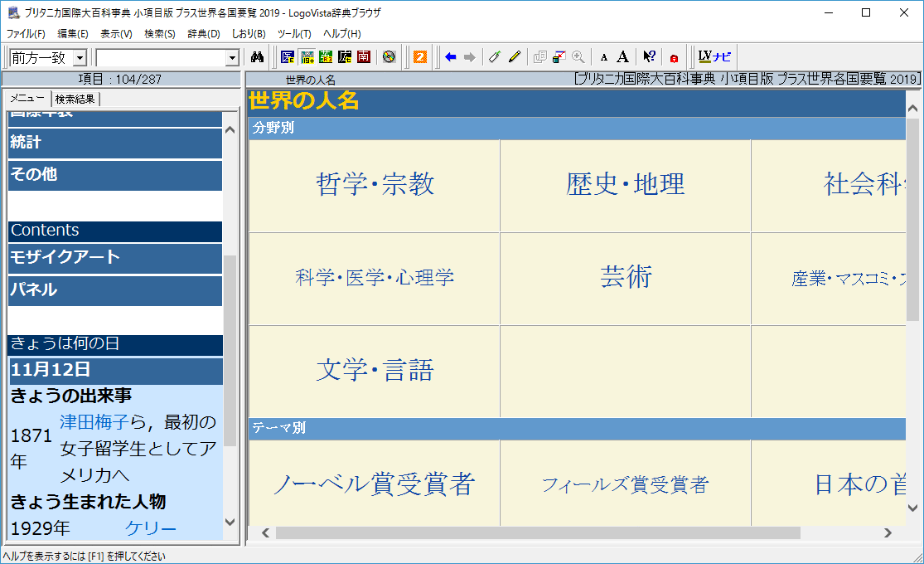The height and width of the screenshot is (564, 924).
Task: Open the 前方一致 search mode dropdown
Action: coord(80,58)
